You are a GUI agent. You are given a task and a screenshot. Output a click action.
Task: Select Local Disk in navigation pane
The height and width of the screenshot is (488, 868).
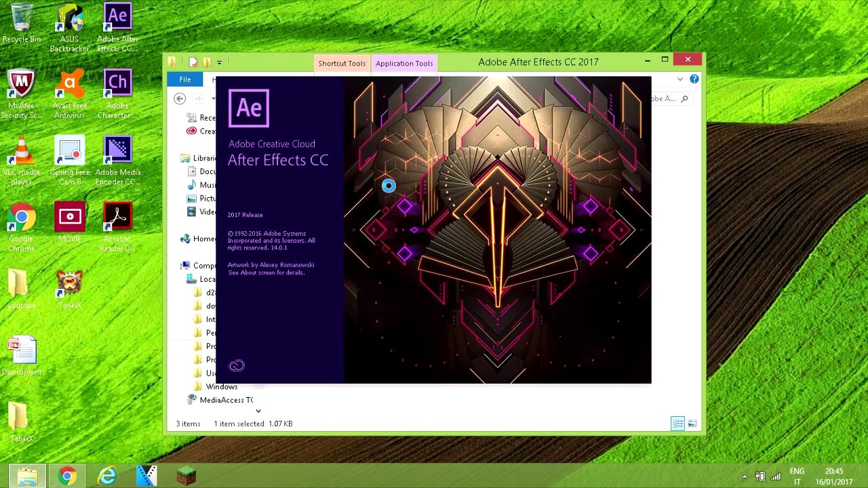tap(201, 279)
